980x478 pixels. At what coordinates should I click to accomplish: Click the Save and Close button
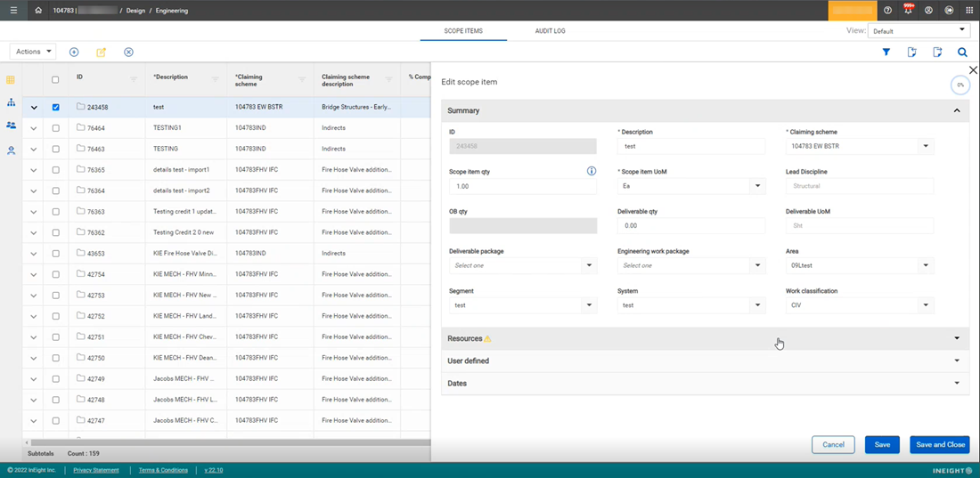(x=939, y=445)
